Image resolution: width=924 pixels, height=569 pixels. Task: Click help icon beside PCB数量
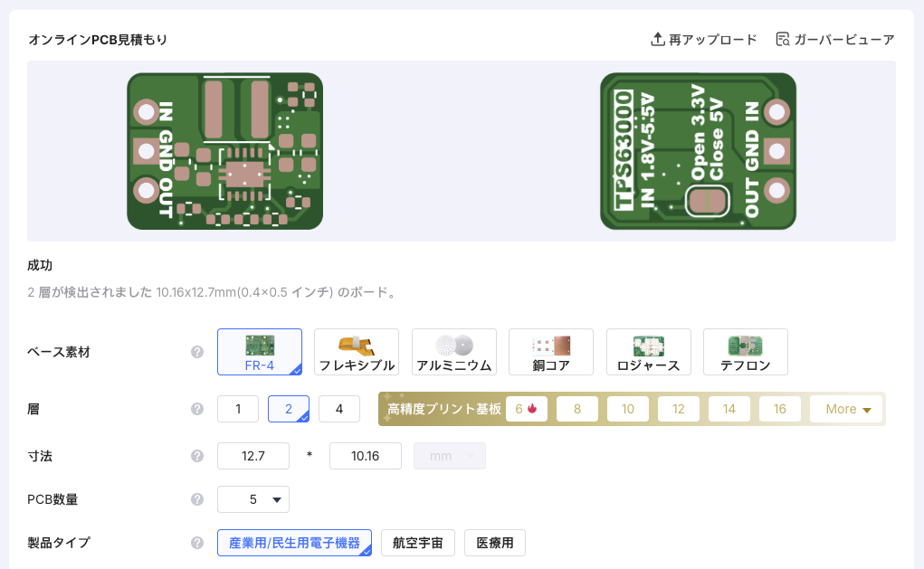click(197, 499)
